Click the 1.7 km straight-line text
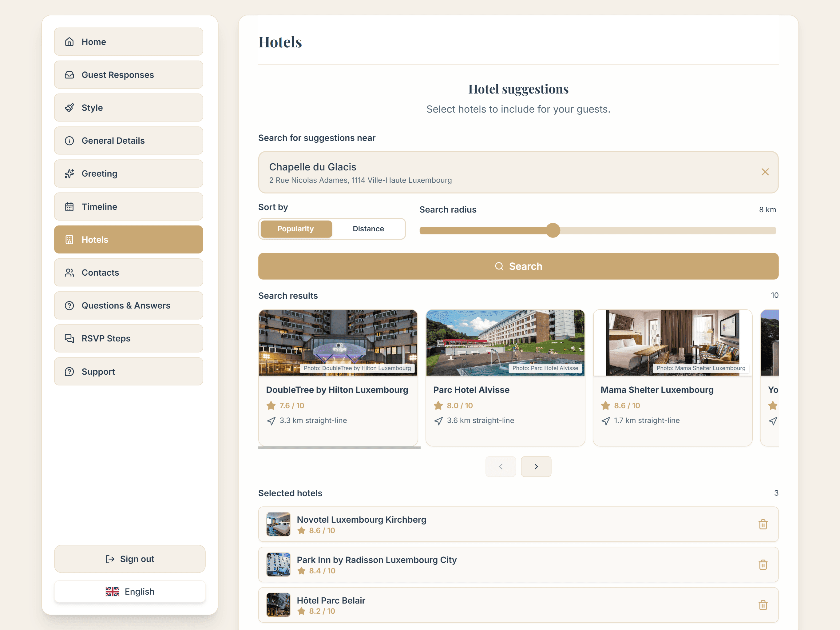The width and height of the screenshot is (840, 630). pyautogui.click(x=647, y=421)
